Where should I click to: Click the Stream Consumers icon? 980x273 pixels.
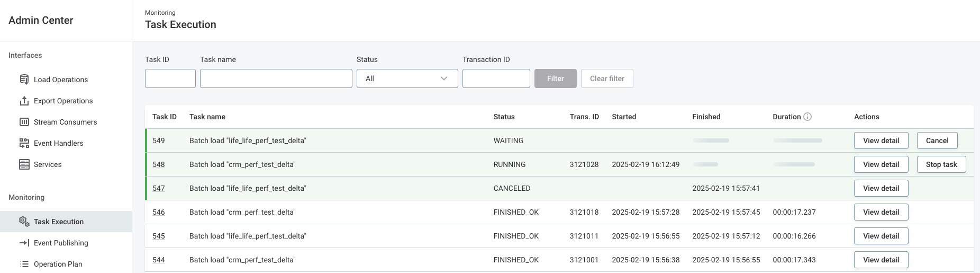[24, 122]
